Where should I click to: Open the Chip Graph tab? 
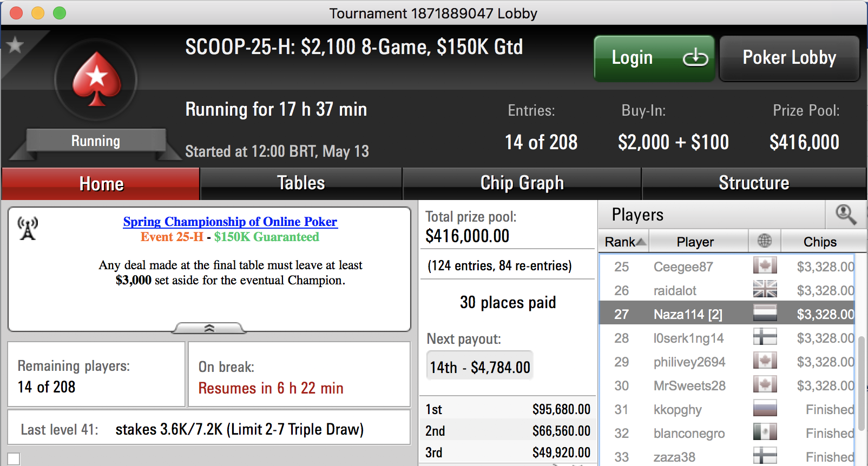(522, 183)
